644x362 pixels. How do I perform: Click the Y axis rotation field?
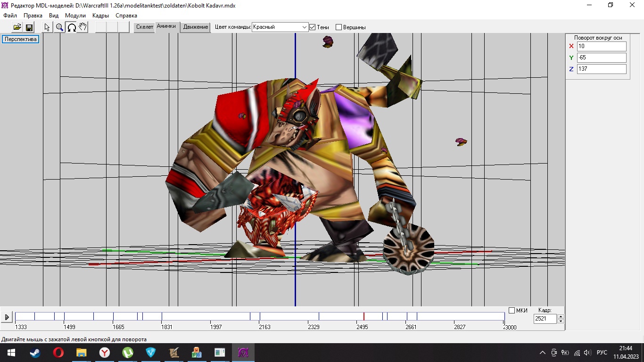click(602, 58)
